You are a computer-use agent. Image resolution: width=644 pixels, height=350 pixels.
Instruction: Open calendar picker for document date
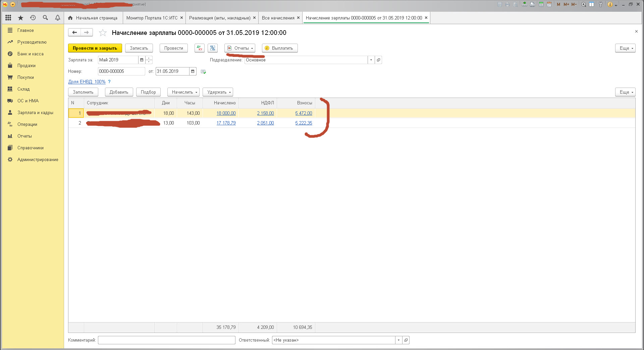tap(193, 71)
